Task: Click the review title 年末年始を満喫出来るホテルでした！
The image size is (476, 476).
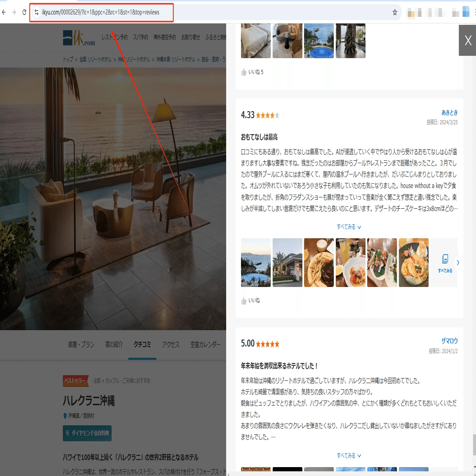Action: coord(279,366)
